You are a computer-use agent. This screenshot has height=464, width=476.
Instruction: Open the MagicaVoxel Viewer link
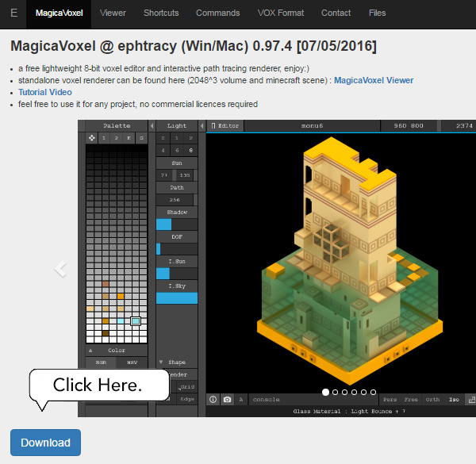coord(373,80)
